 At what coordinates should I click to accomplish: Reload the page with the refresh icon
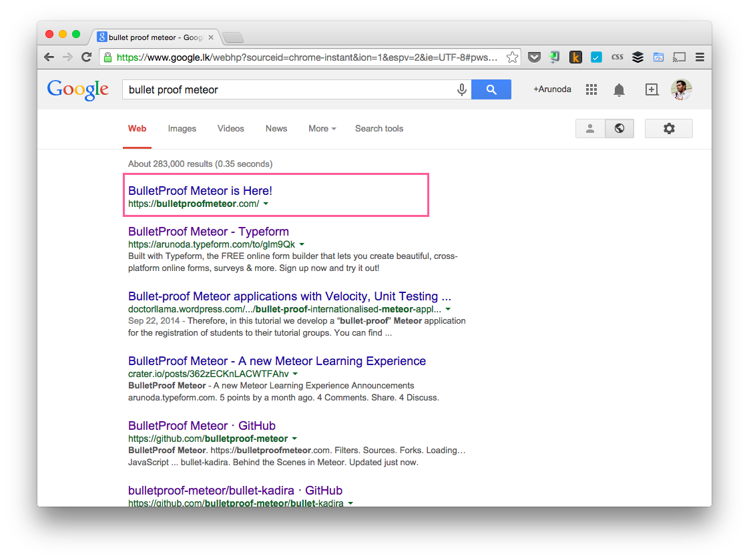[87, 57]
